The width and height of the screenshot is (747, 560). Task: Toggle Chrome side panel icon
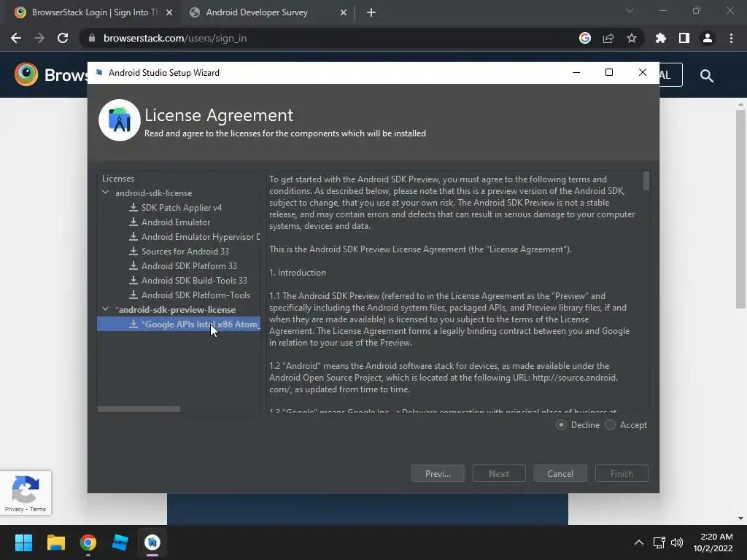coord(684,38)
